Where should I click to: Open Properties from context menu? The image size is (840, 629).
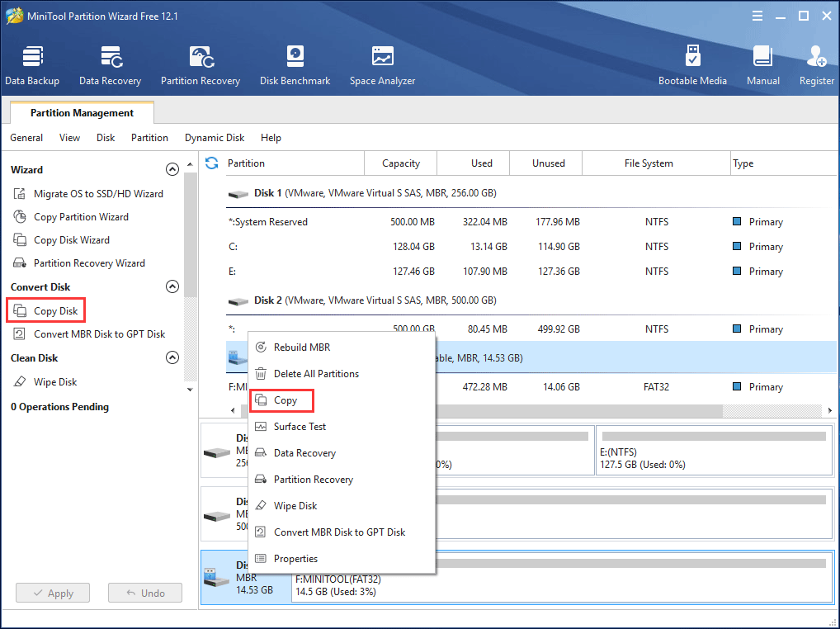tap(342, 558)
